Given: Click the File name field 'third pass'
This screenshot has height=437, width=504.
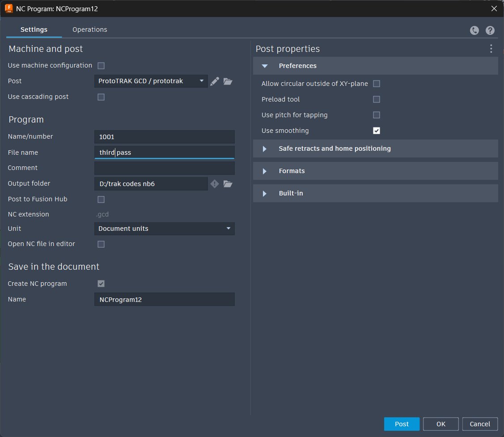Looking at the screenshot, I should click(x=164, y=152).
